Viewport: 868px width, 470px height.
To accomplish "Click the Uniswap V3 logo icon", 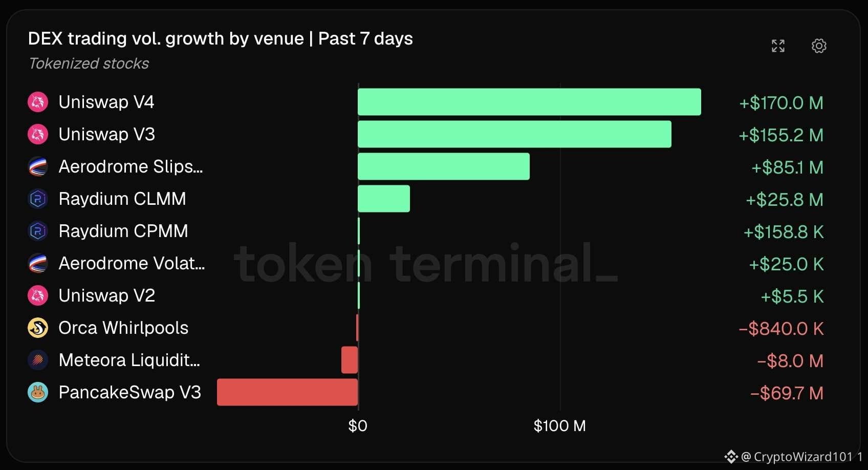I will 38,134.
